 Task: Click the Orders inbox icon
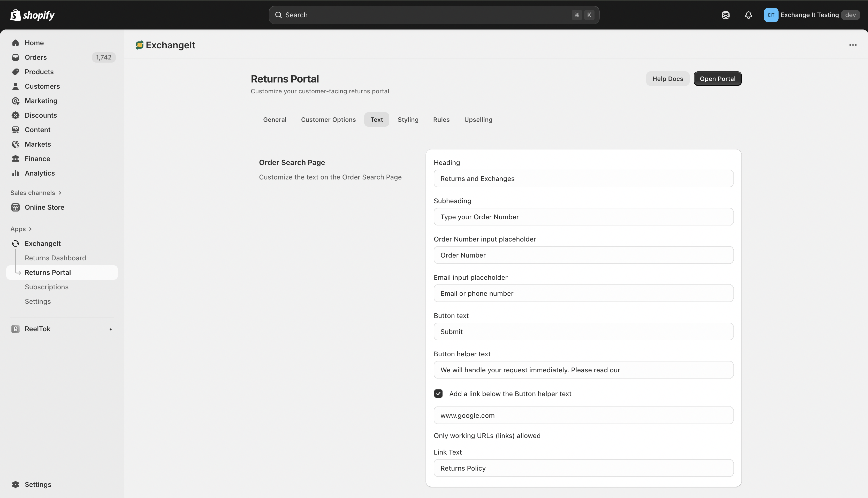[16, 57]
